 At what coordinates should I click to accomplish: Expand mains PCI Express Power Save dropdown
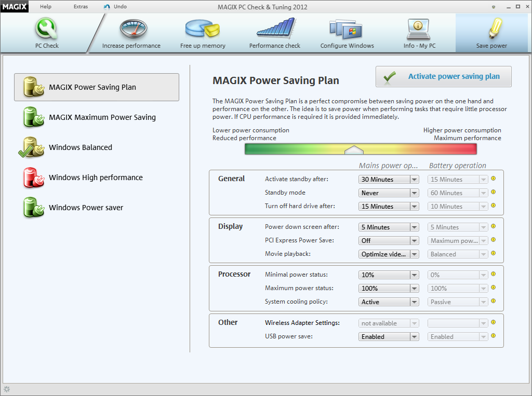[x=389, y=241]
